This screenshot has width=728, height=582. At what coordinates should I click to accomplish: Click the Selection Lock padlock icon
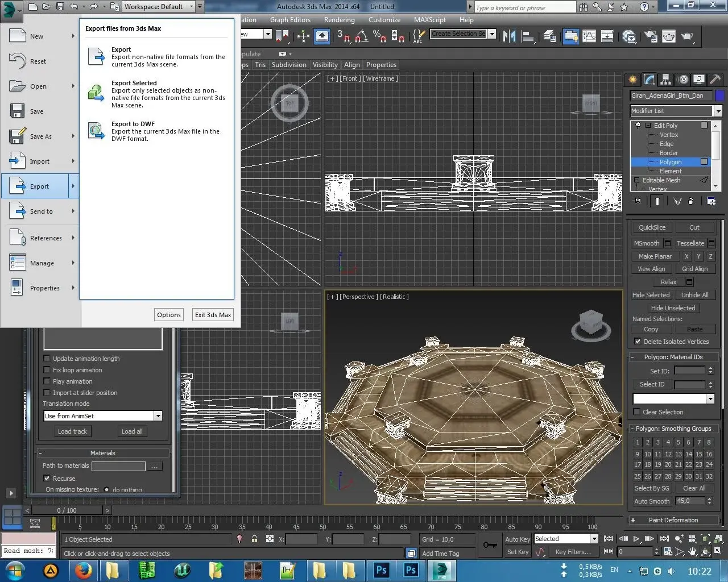(x=254, y=539)
